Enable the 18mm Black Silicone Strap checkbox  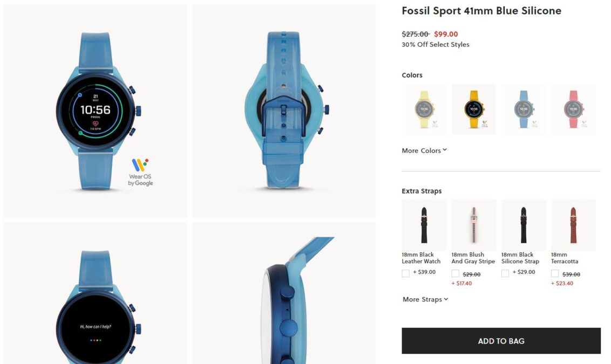(505, 273)
